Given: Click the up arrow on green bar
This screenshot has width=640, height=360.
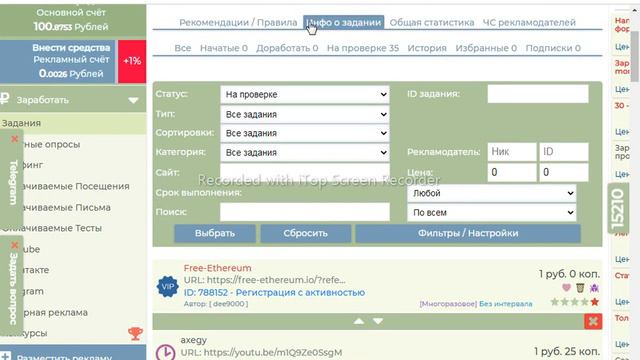Looking at the screenshot, I should pyautogui.click(x=359, y=321).
